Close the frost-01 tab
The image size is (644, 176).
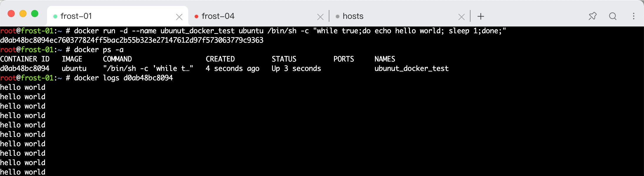point(179,17)
